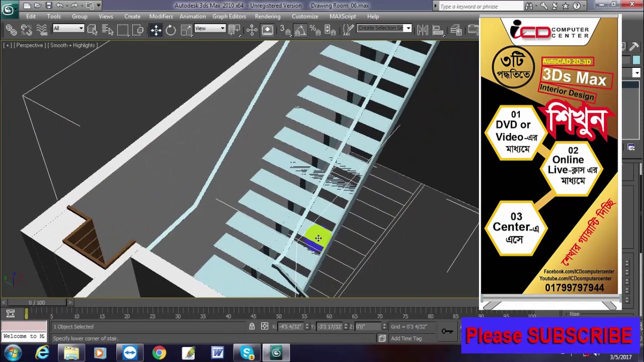The width and height of the screenshot is (644, 362).
Task: Toggle the Selection Lock padlock
Action: [x=252, y=326]
